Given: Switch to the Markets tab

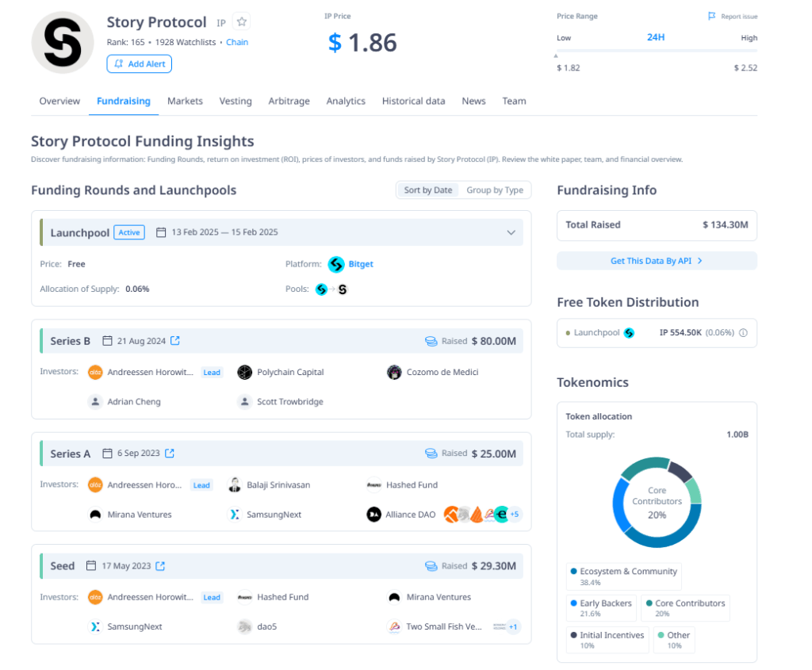Looking at the screenshot, I should click(x=185, y=101).
